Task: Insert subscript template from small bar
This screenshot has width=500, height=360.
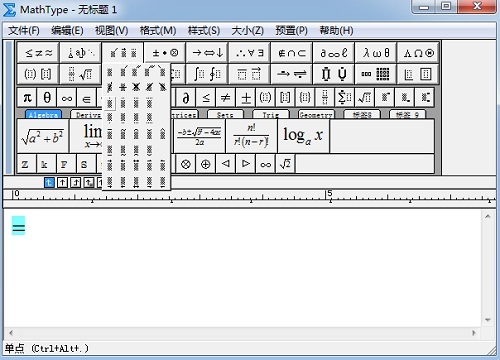Action: click(x=405, y=98)
